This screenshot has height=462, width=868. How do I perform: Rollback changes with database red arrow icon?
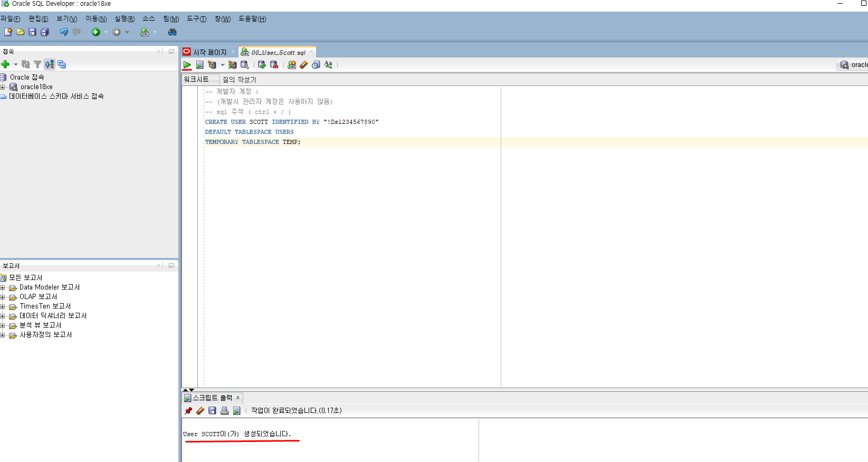274,65
